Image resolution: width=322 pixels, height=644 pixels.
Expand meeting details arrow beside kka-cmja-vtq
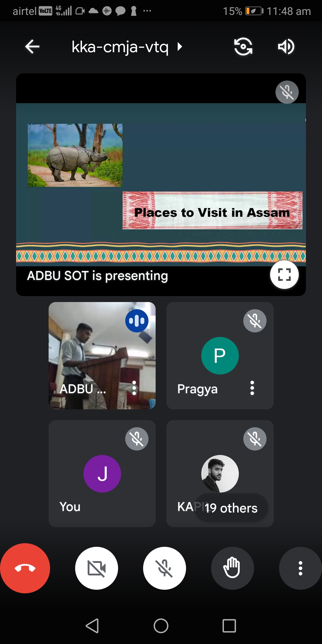tap(179, 47)
